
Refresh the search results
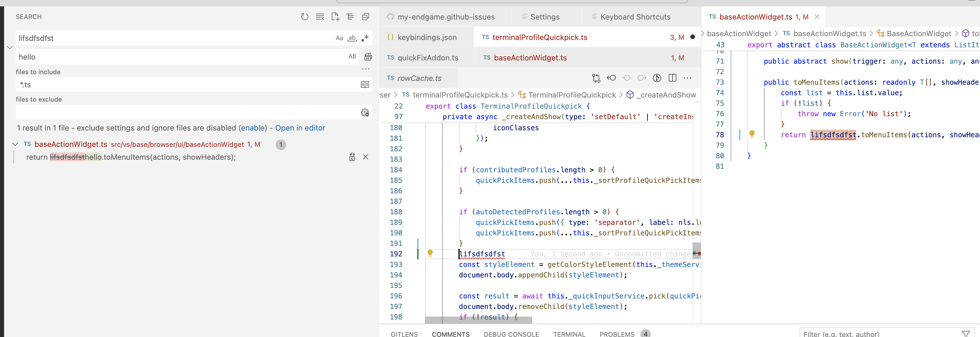coord(304,17)
